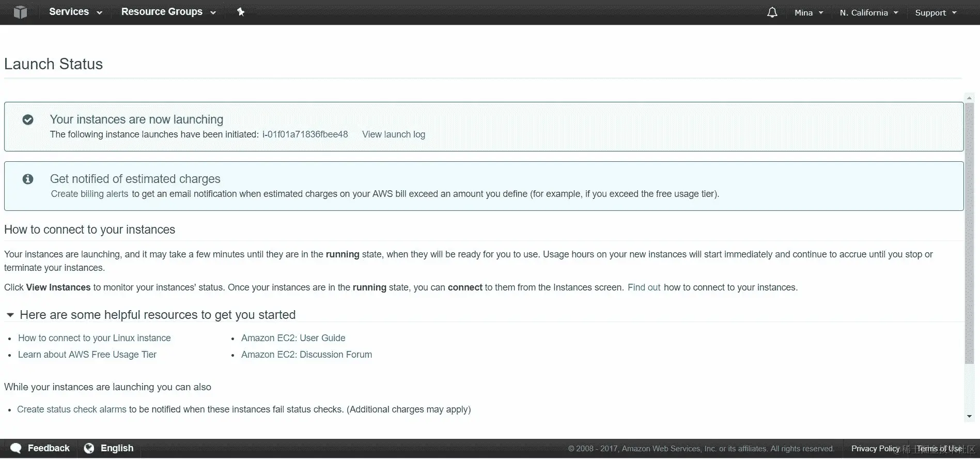Open the notifications bell
980x459 pixels.
click(772, 12)
